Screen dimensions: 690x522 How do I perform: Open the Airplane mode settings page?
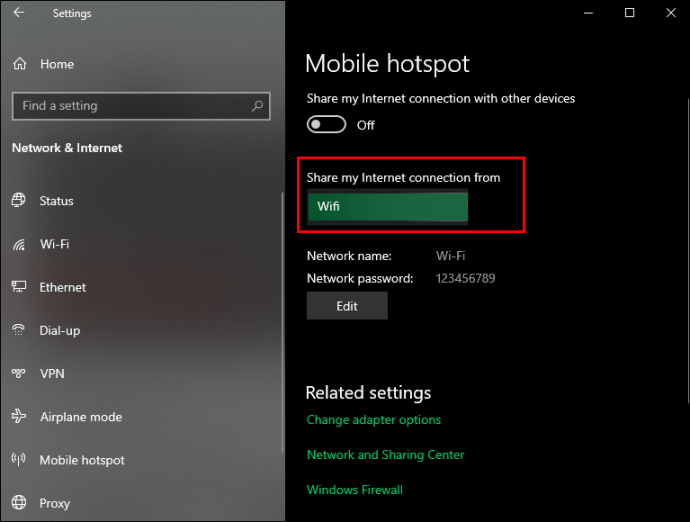point(81,417)
